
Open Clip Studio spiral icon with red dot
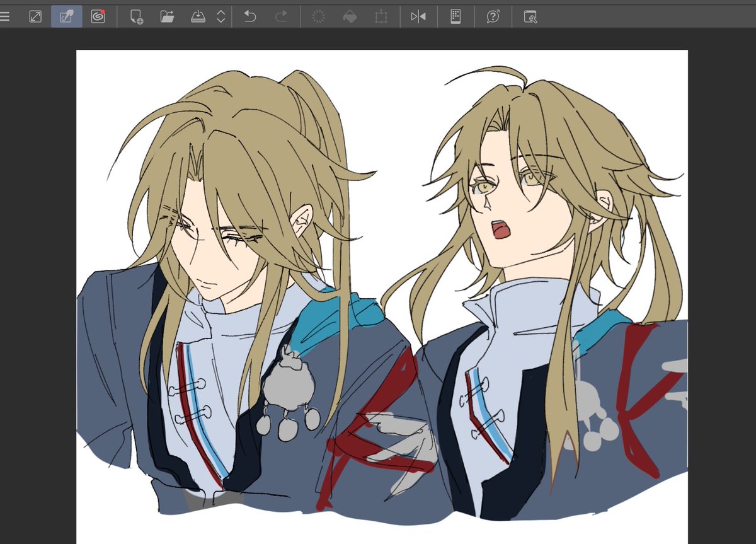(98, 17)
